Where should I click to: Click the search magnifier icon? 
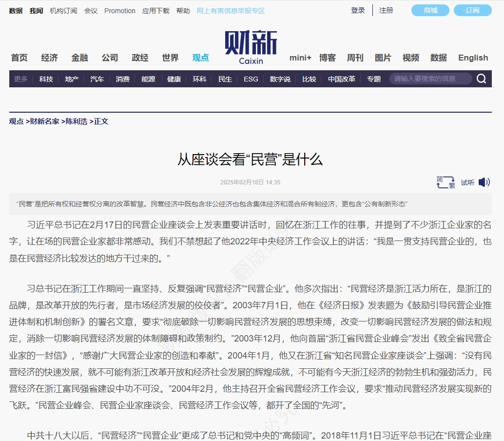click(x=481, y=79)
